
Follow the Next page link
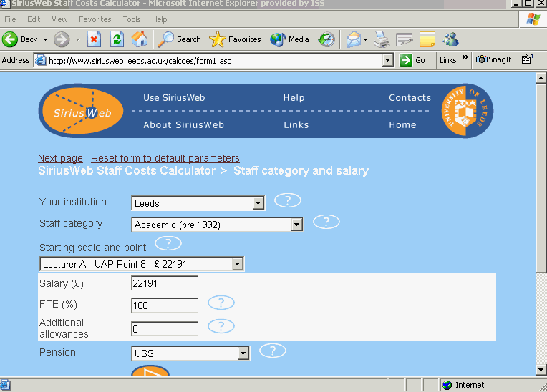point(60,158)
